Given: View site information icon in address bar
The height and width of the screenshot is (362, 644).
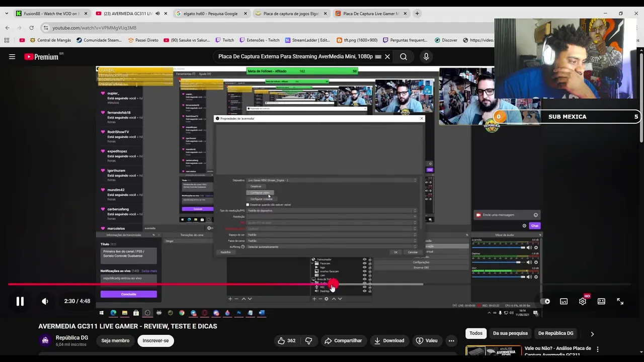Looking at the screenshot, I should (46, 28).
